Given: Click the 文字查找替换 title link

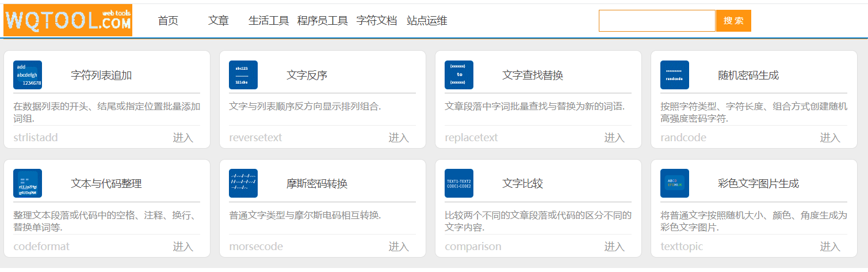Looking at the screenshot, I should pyautogui.click(x=533, y=75).
